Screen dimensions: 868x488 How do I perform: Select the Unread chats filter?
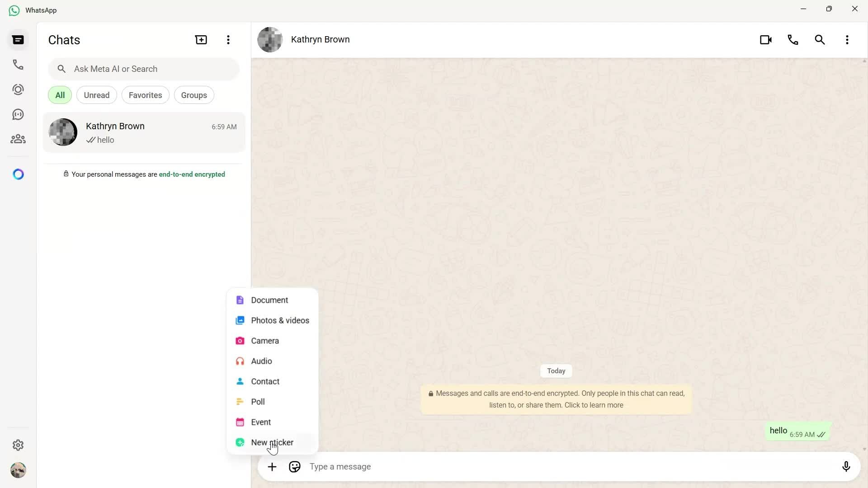coord(96,95)
